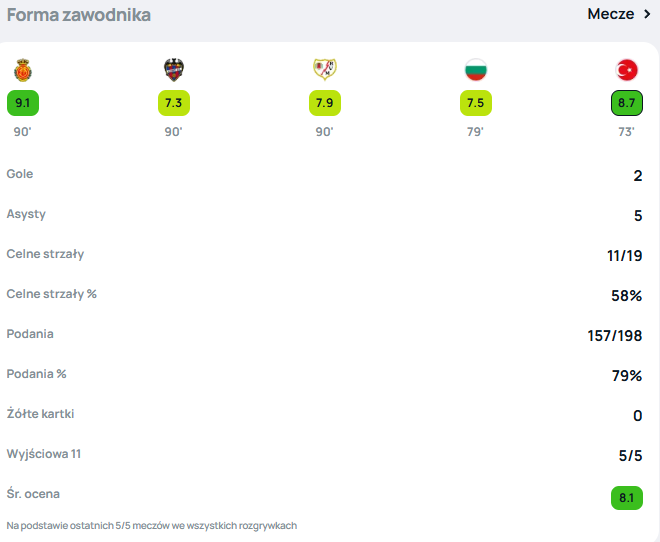Select the Asysty stat row
660x542 pixels.
click(x=325, y=215)
